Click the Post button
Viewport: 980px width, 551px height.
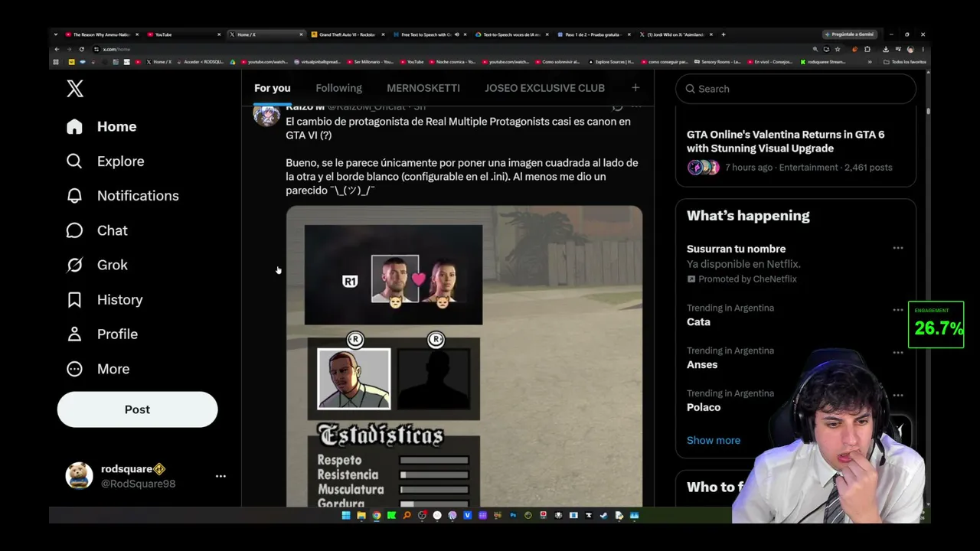click(x=137, y=409)
